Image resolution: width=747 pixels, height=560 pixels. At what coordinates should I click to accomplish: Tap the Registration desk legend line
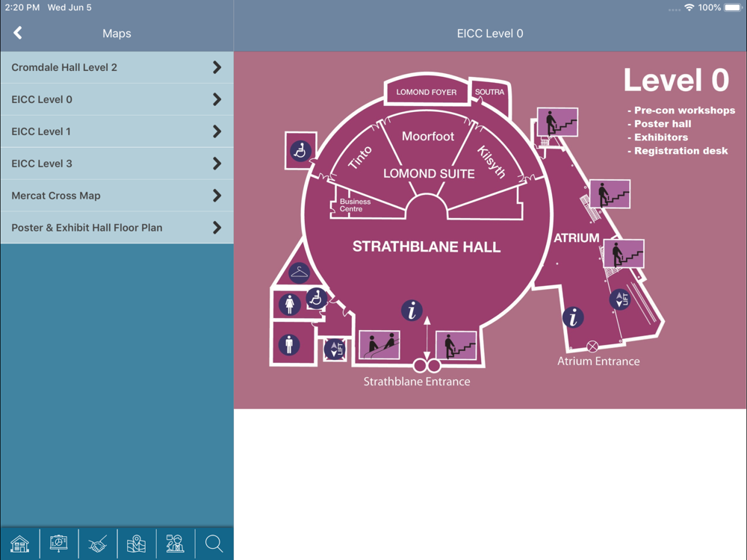pyautogui.click(x=678, y=151)
